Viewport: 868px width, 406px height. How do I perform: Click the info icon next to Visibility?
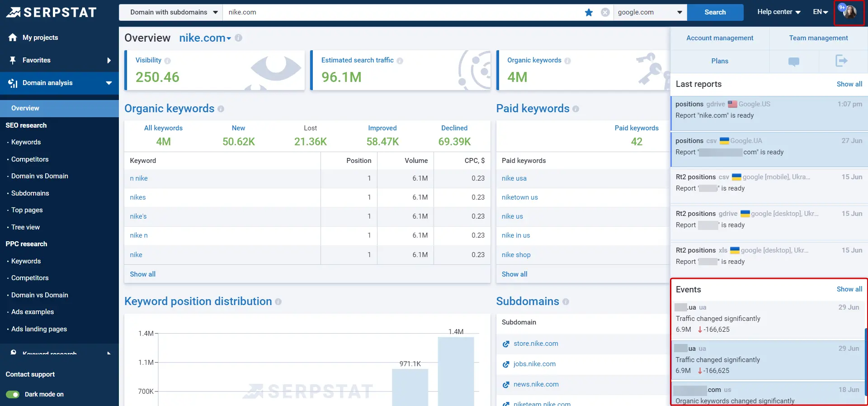(x=168, y=61)
